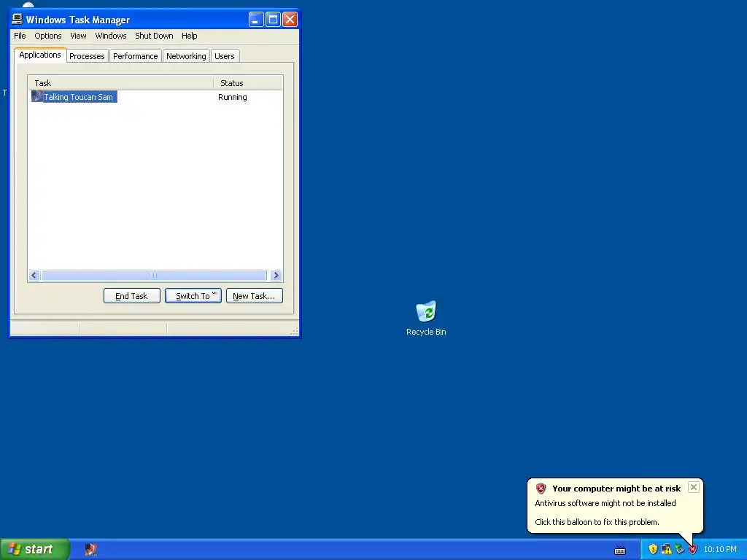The image size is (747, 560).
Task: Click the left arrow of horizontal scrollbar
Action: point(34,275)
